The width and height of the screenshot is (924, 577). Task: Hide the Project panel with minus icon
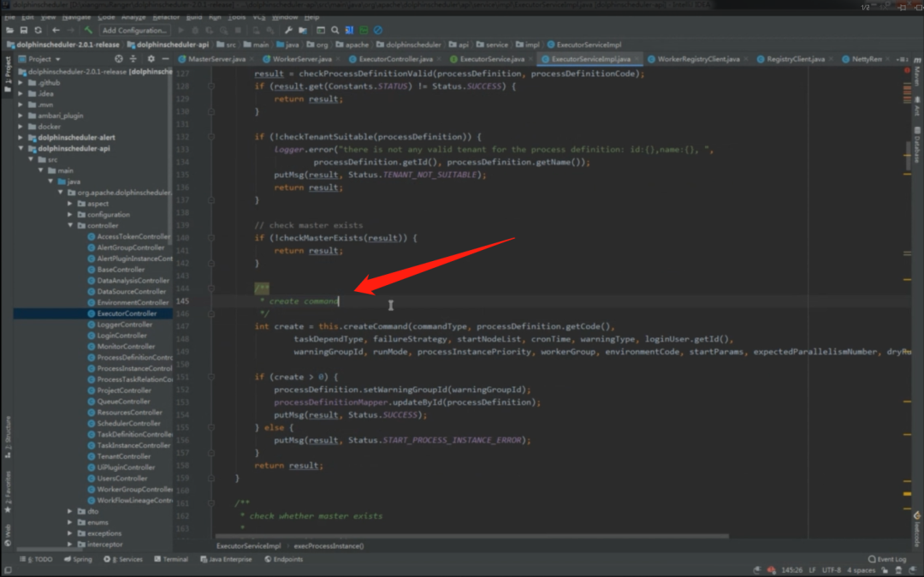(x=165, y=59)
